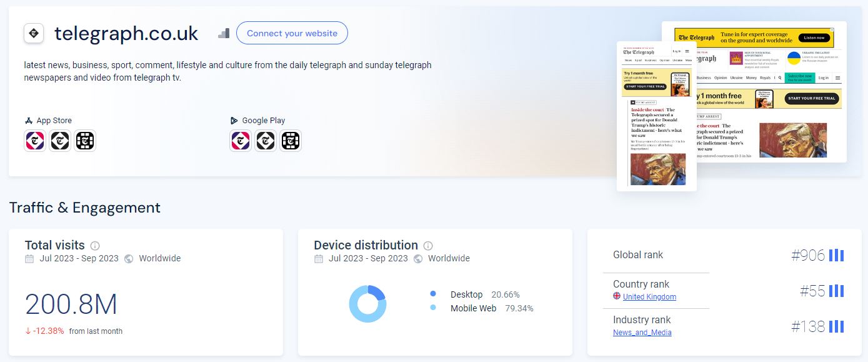This screenshot has width=868, height=362.
Task: Click Jul 2023 - Sep 2023 under Total visits
Action: click(79, 258)
